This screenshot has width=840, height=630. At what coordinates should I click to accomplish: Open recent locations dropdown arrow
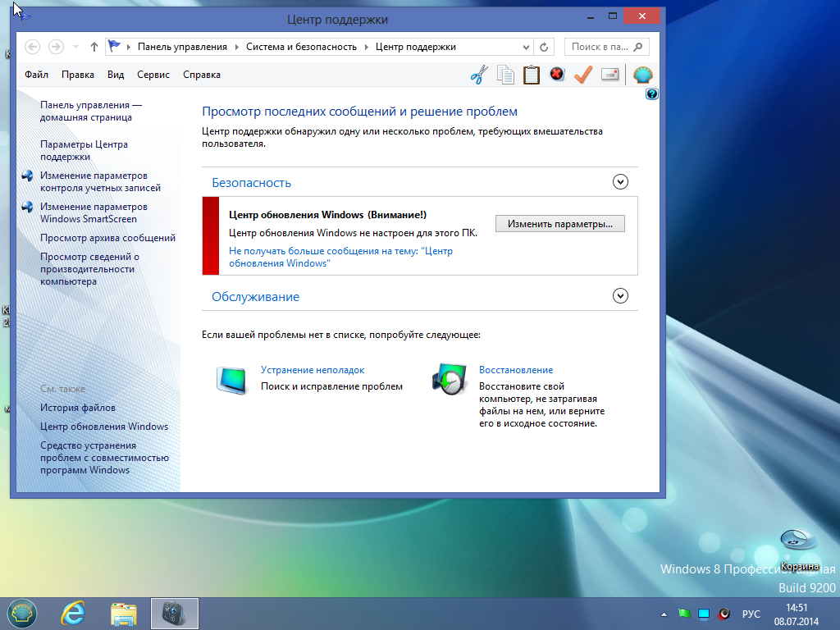pos(75,47)
